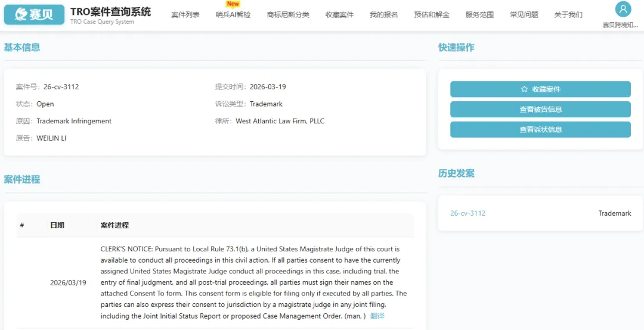The height and width of the screenshot is (330, 644).
Task: Click the 日期 column header
Action: tap(57, 225)
